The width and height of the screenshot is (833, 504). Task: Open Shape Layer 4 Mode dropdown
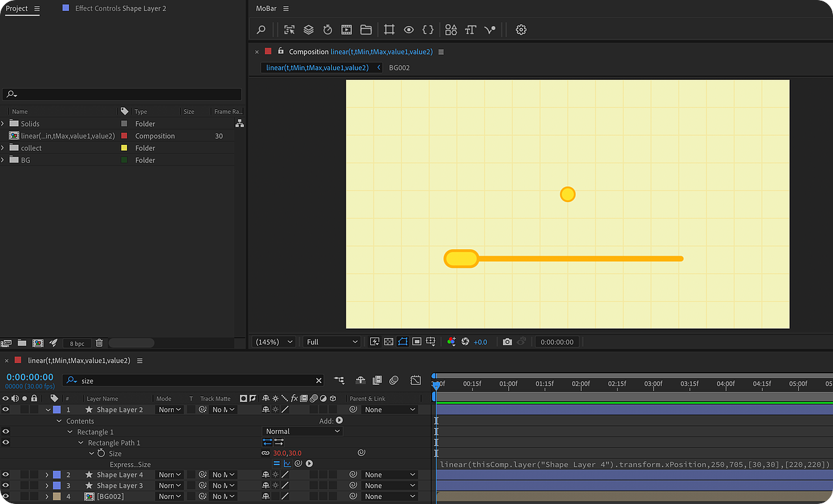(171, 475)
